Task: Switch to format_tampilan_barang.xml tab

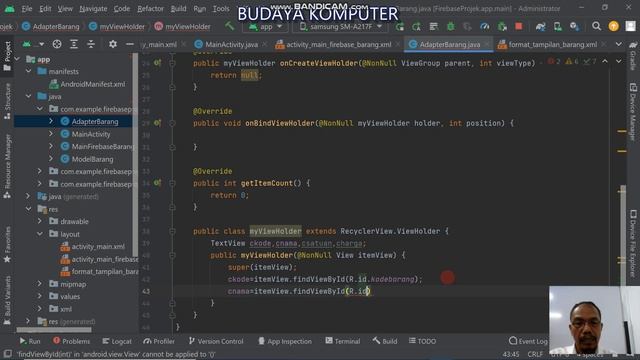Action: tap(553, 44)
